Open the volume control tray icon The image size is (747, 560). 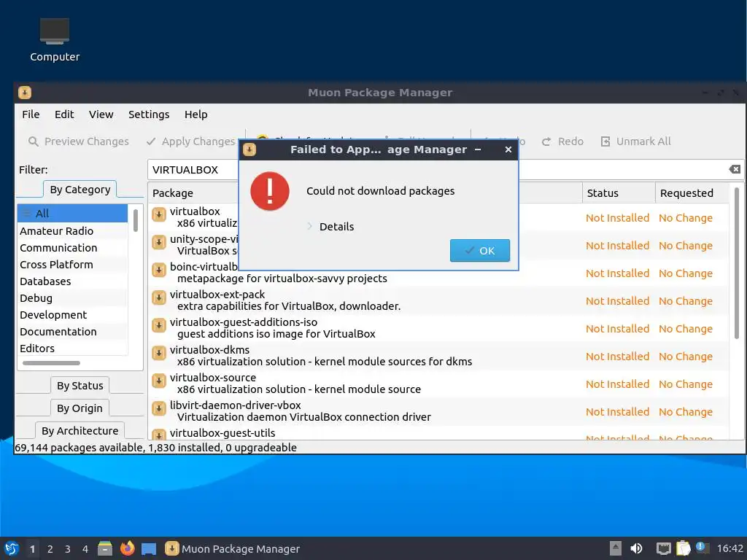(636, 548)
